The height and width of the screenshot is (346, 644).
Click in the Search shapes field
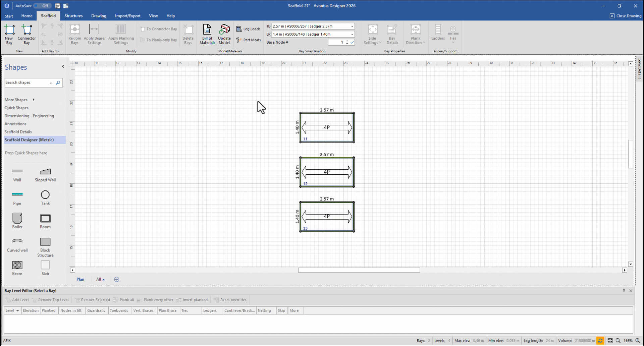(27, 82)
